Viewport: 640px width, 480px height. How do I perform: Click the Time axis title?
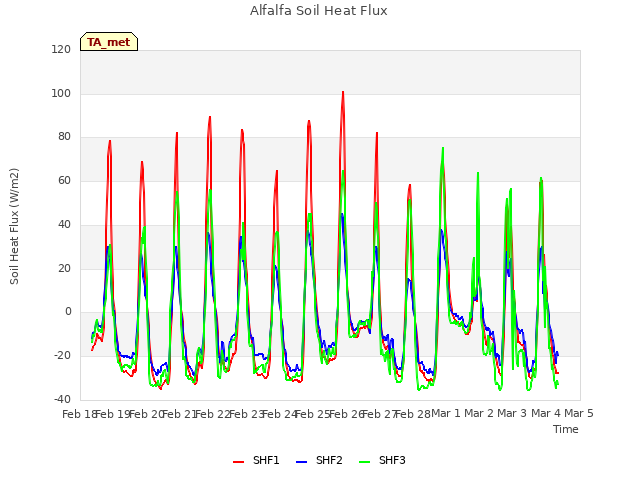pos(566,429)
